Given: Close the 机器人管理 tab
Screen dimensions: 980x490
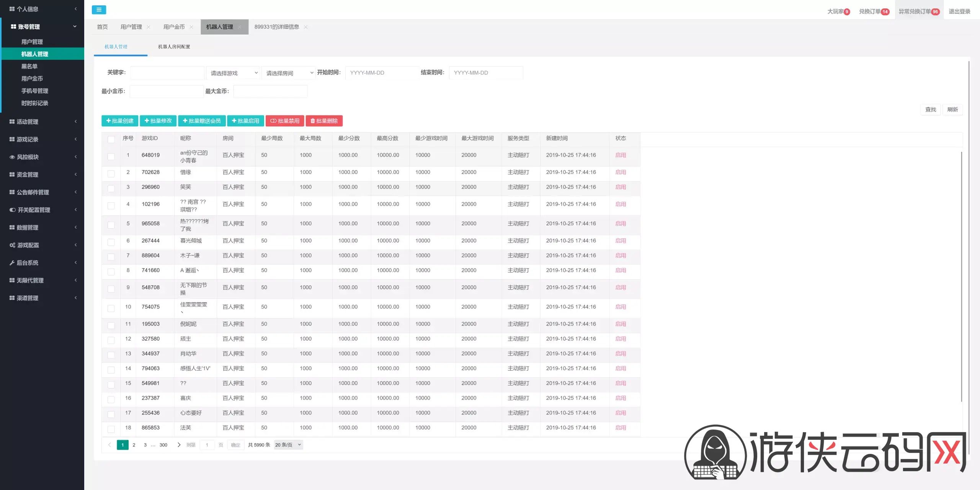Looking at the screenshot, I should pos(240,27).
